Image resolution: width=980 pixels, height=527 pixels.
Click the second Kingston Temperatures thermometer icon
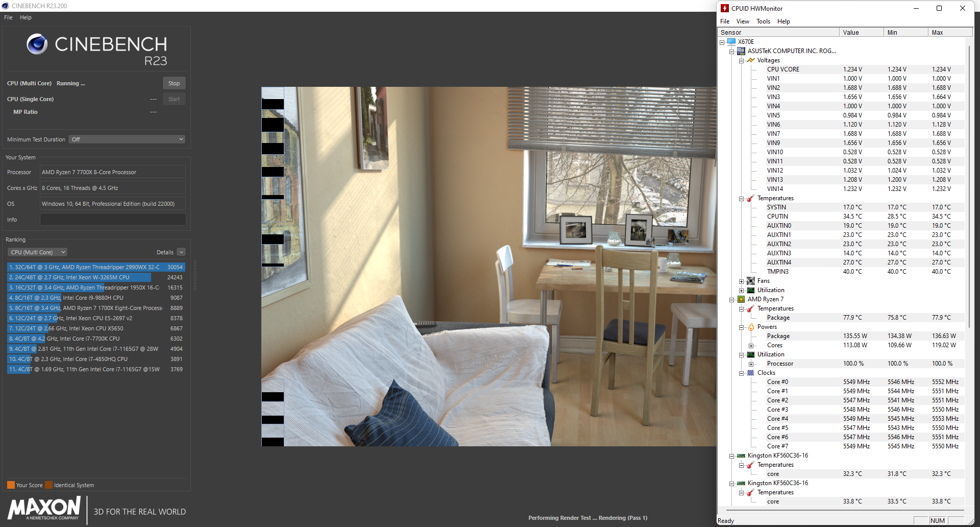[751, 492]
